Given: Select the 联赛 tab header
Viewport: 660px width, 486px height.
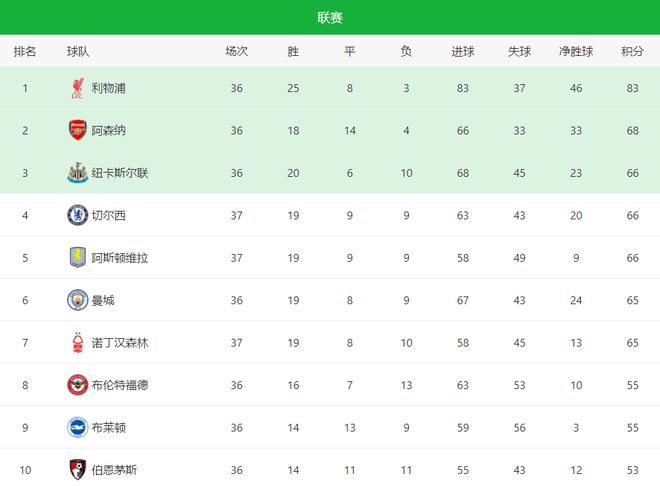Looking at the screenshot, I should [x=330, y=18].
